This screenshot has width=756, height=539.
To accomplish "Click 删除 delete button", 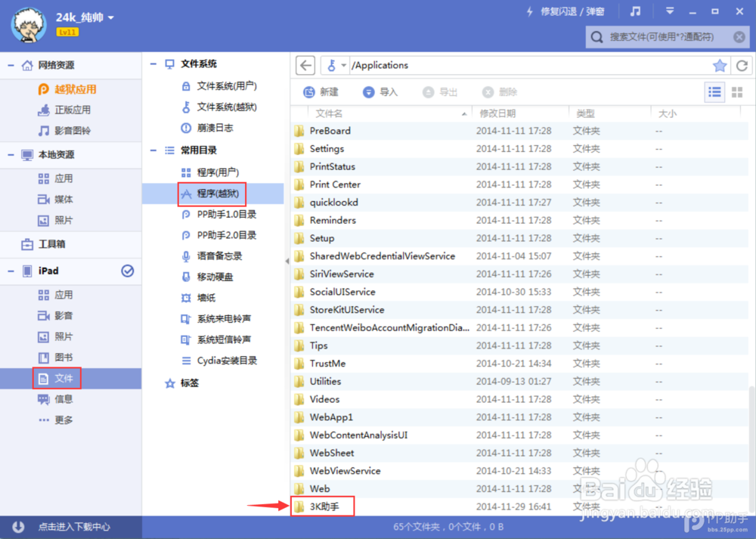I will [500, 92].
